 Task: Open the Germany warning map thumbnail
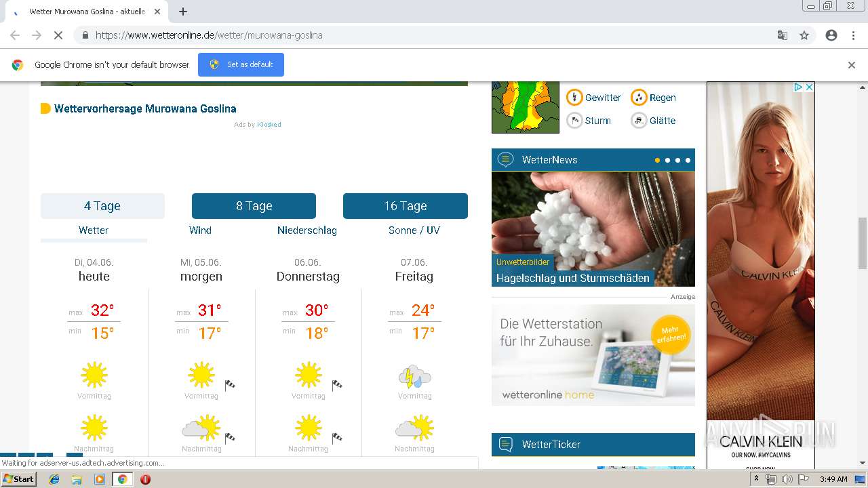526,107
